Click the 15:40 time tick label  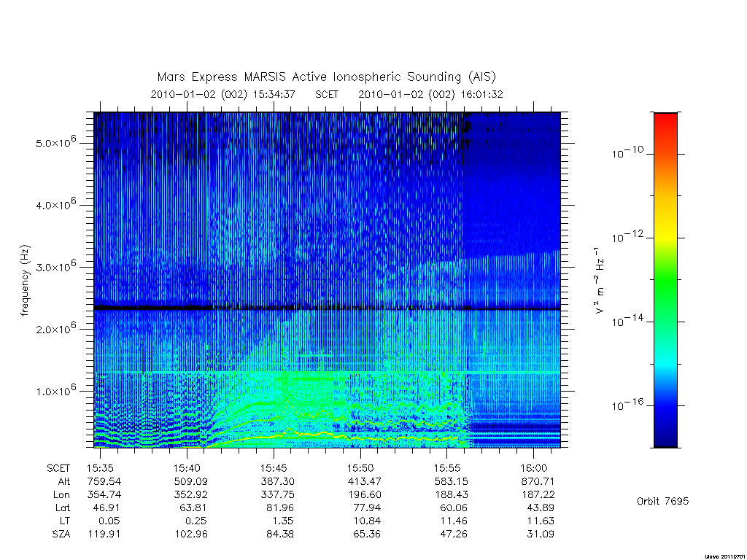(187, 469)
